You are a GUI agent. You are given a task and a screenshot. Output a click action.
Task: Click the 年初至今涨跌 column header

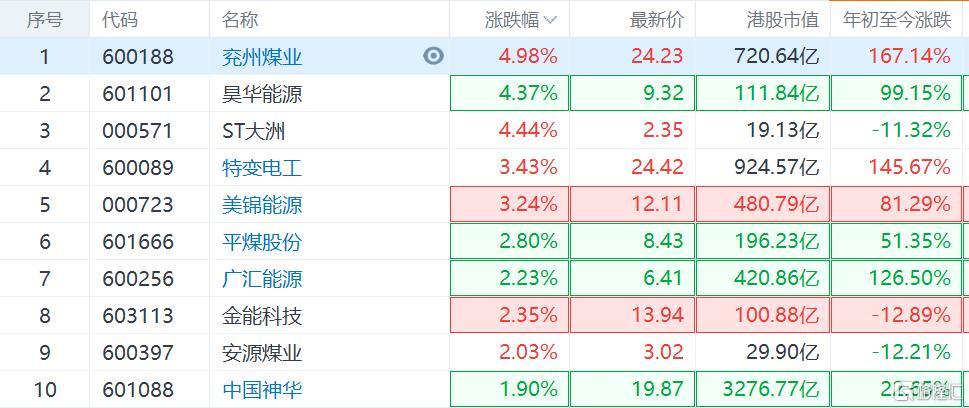tap(896, 19)
